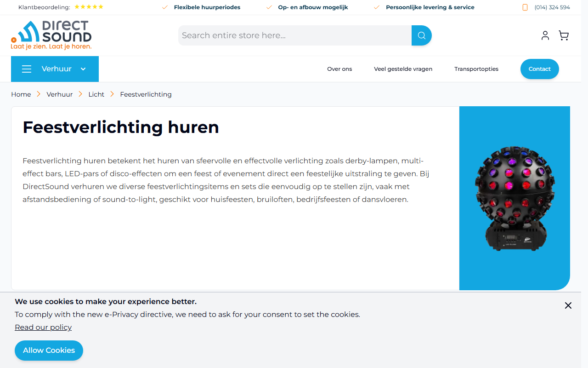Click the Op- en afbouw mogelijk text

click(313, 7)
